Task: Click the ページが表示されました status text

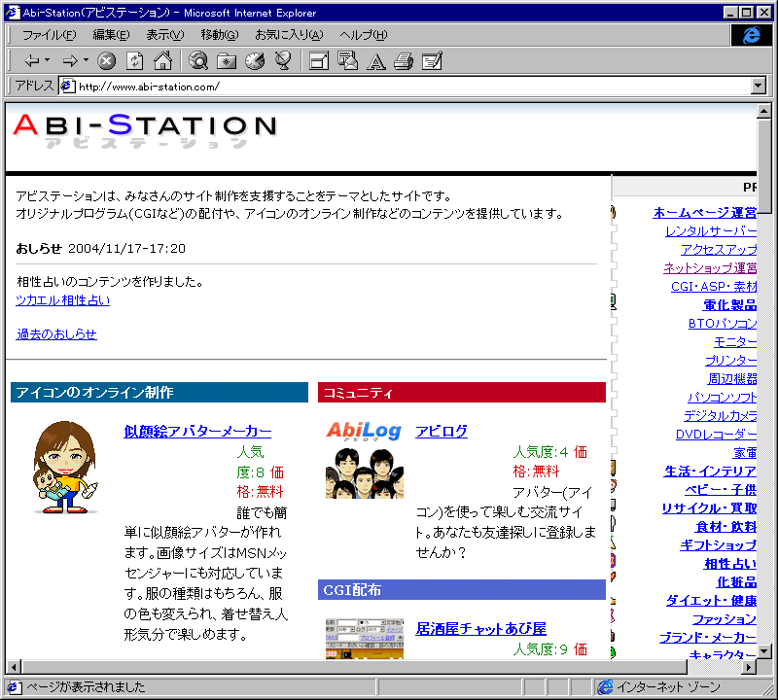Action: tap(86, 687)
